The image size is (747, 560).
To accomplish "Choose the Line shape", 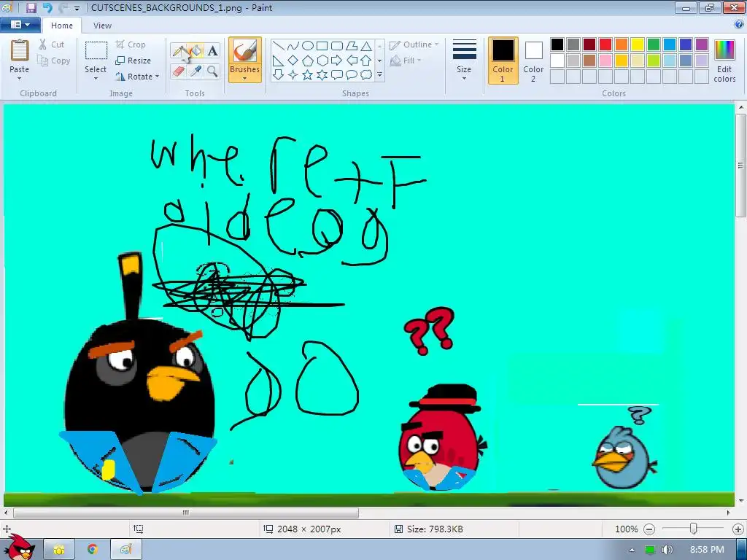I will pos(279,46).
